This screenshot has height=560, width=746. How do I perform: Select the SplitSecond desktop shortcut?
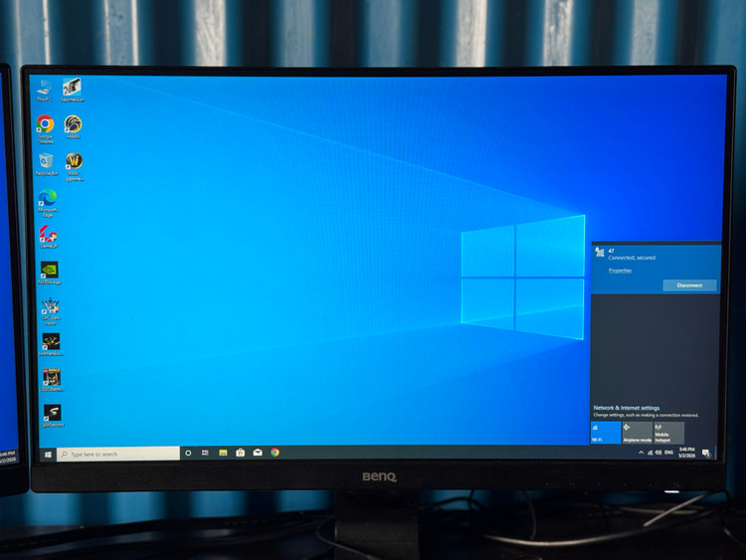coord(53,416)
